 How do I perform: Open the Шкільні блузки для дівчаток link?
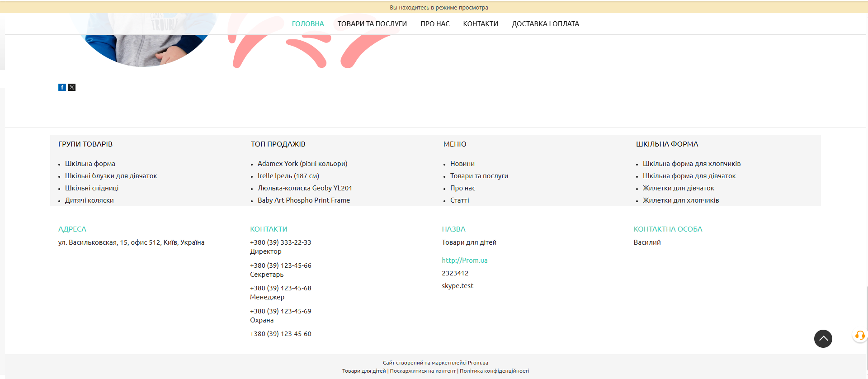pyautogui.click(x=111, y=176)
